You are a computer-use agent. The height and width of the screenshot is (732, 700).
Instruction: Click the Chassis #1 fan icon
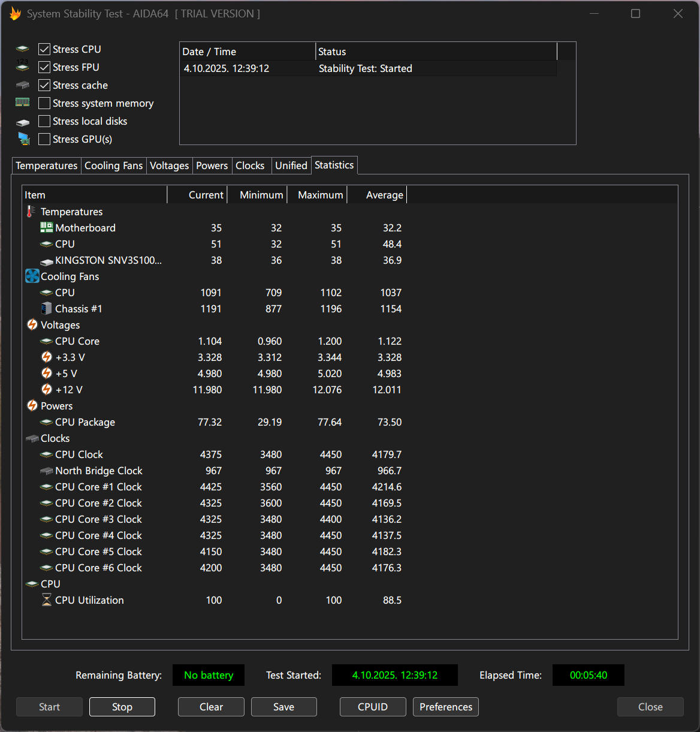(x=47, y=309)
